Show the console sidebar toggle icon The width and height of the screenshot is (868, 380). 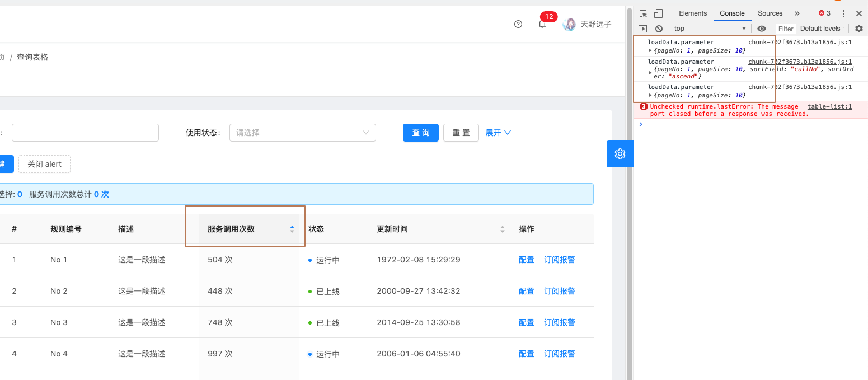pos(642,28)
